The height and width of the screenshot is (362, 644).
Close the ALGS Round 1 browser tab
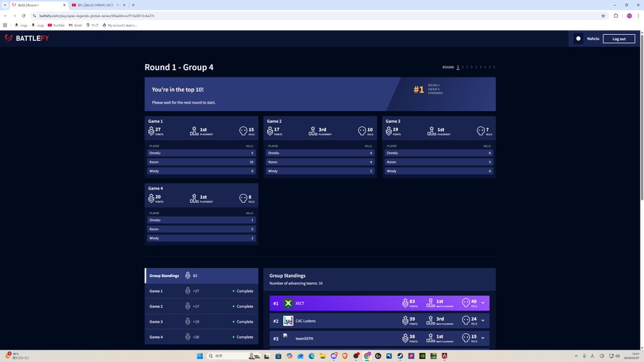(x=64, y=5)
